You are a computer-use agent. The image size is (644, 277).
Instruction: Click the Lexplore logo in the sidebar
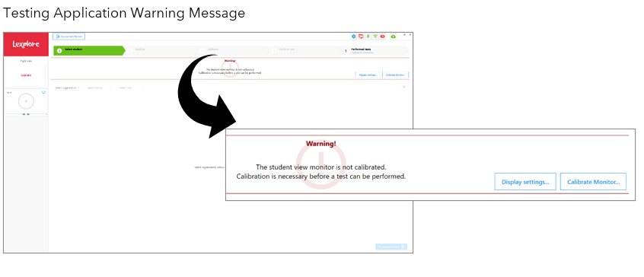(x=26, y=44)
